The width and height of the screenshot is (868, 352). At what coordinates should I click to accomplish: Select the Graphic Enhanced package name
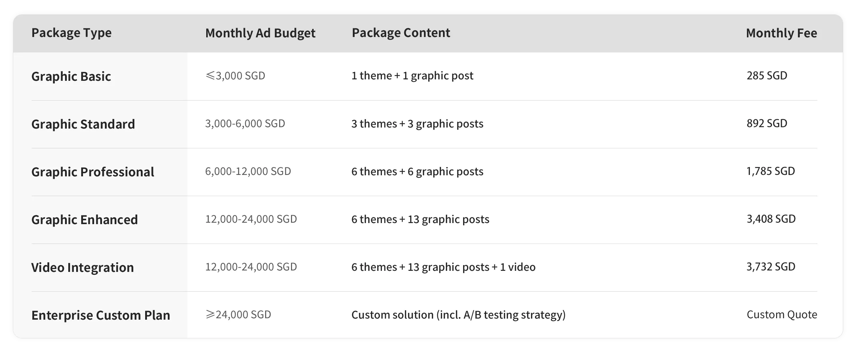(x=84, y=220)
